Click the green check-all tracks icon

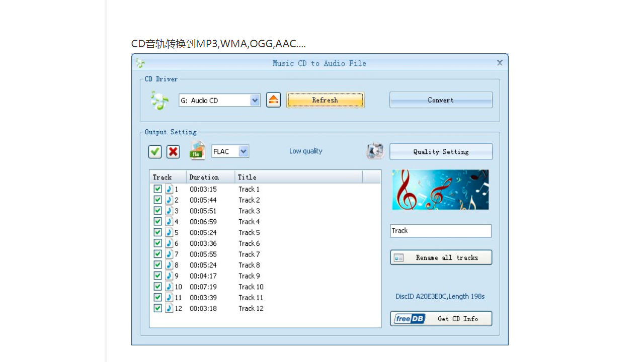click(x=155, y=151)
